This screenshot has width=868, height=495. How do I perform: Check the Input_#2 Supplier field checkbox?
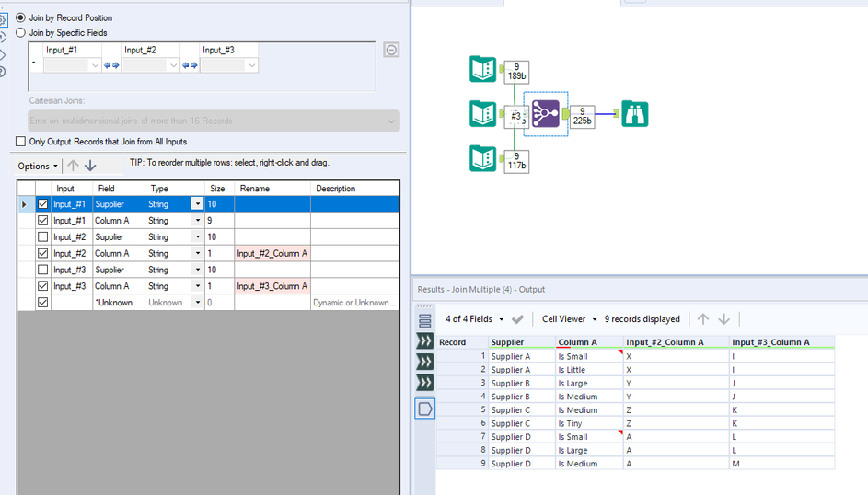tap(42, 237)
